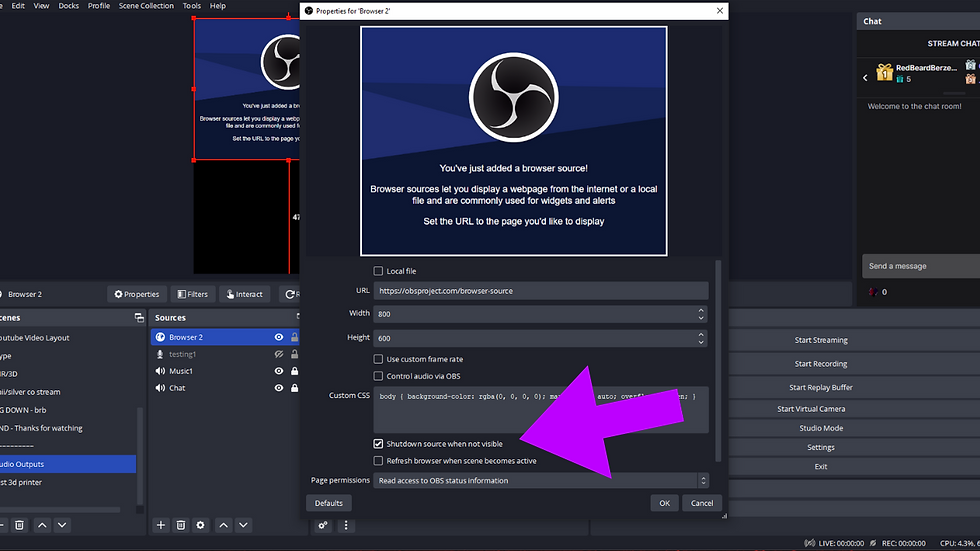Move the selected scene down in Scenes
The image size is (980, 551).
62,525
